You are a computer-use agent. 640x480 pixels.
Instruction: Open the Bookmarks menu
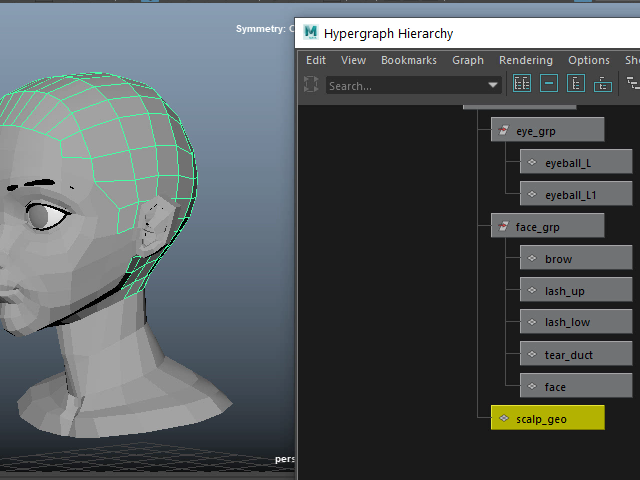(408, 60)
